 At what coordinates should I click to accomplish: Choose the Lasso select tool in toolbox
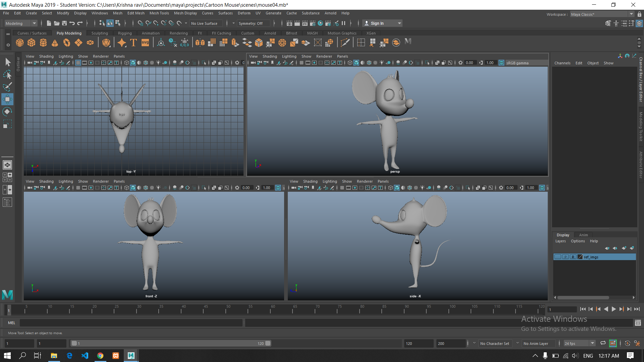[7, 74]
